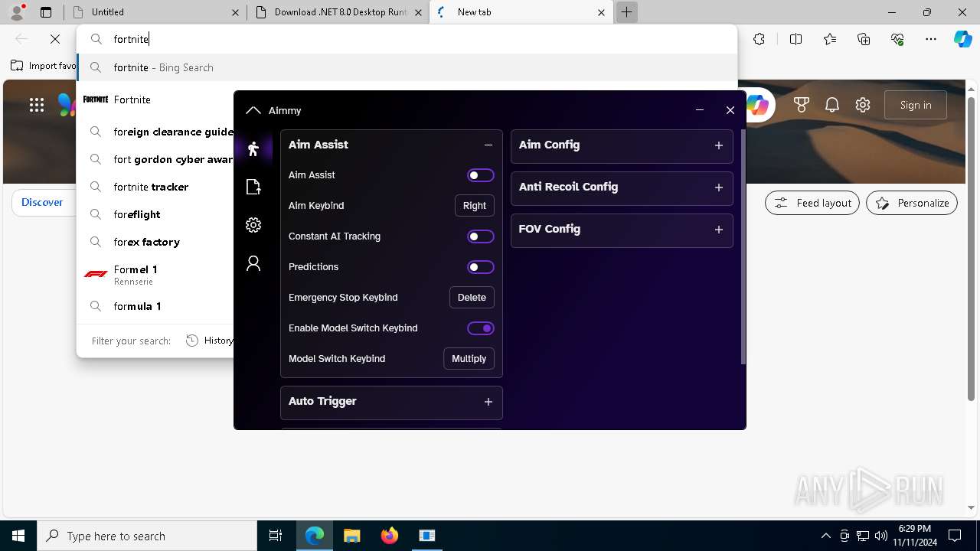
Task: Open new tab page settings gear
Action: pyautogui.click(x=863, y=106)
